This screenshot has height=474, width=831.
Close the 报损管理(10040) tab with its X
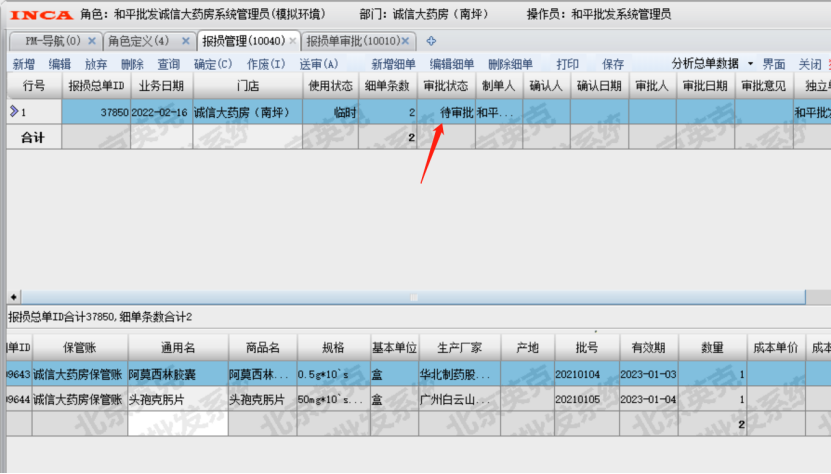(293, 41)
